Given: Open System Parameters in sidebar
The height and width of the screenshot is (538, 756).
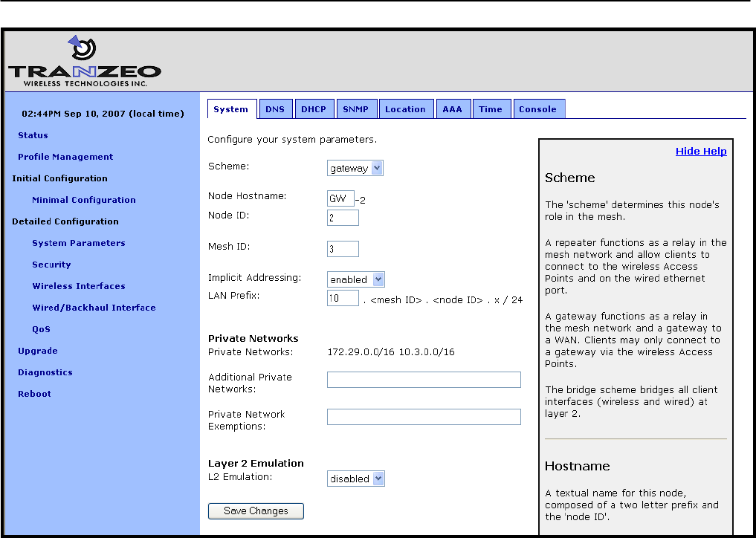Looking at the screenshot, I should [79, 243].
